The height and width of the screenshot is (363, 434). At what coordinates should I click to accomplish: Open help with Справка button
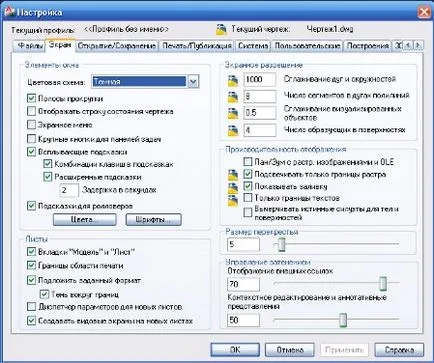click(399, 350)
